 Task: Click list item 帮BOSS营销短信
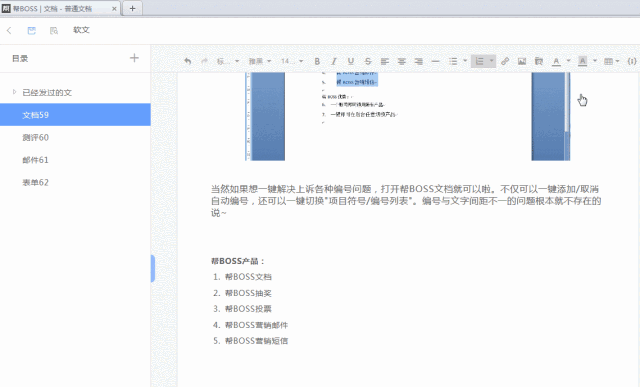coord(256,341)
